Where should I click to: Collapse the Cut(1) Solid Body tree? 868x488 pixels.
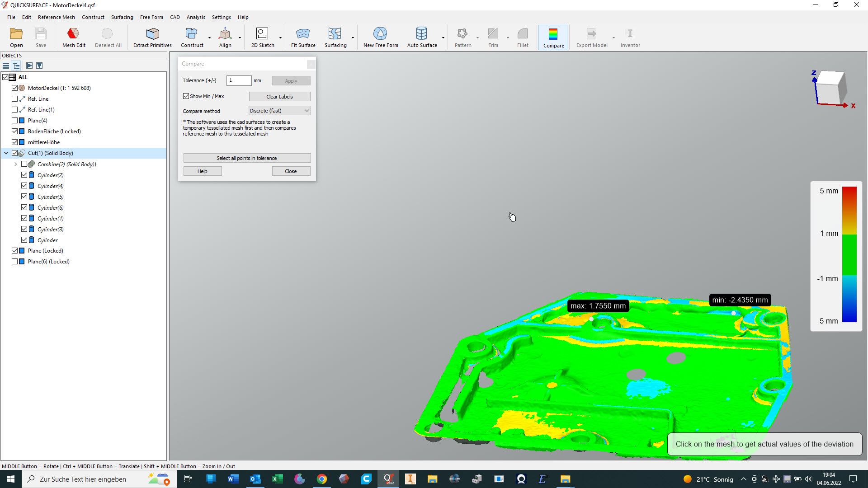coord(6,153)
